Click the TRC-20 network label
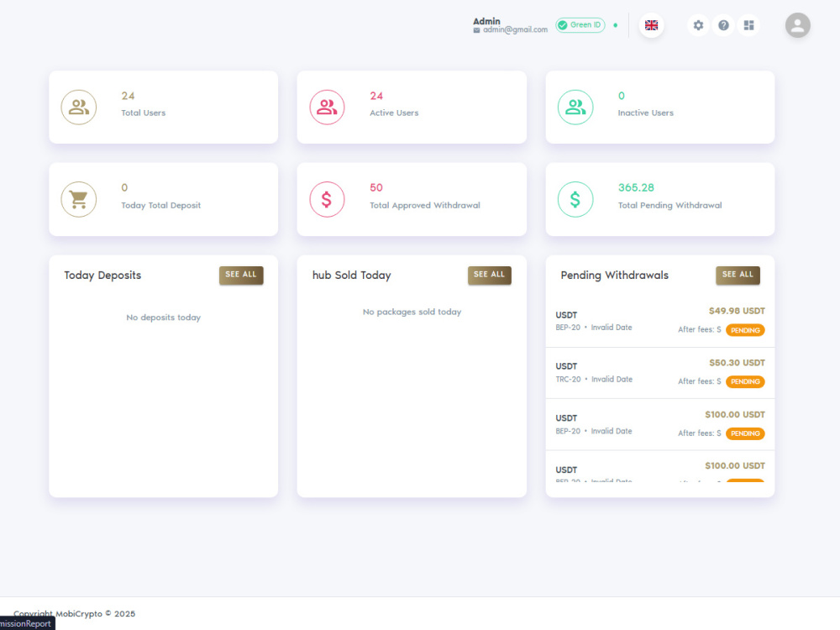The image size is (840, 630). point(568,380)
